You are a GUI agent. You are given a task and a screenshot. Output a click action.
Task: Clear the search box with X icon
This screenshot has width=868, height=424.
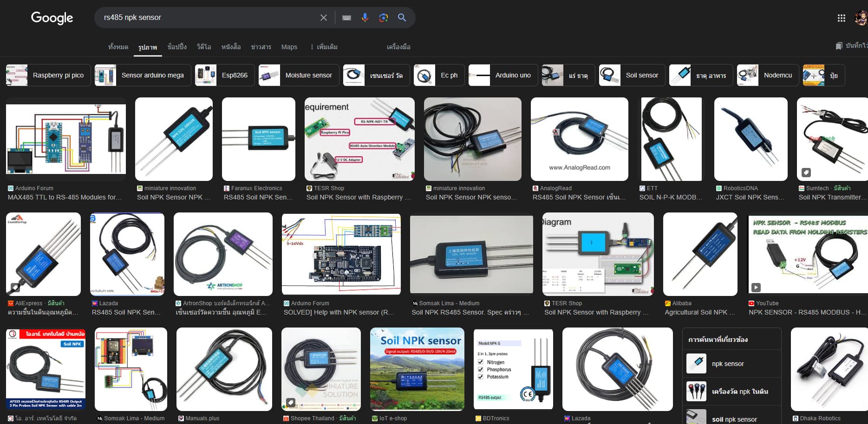[x=324, y=18]
